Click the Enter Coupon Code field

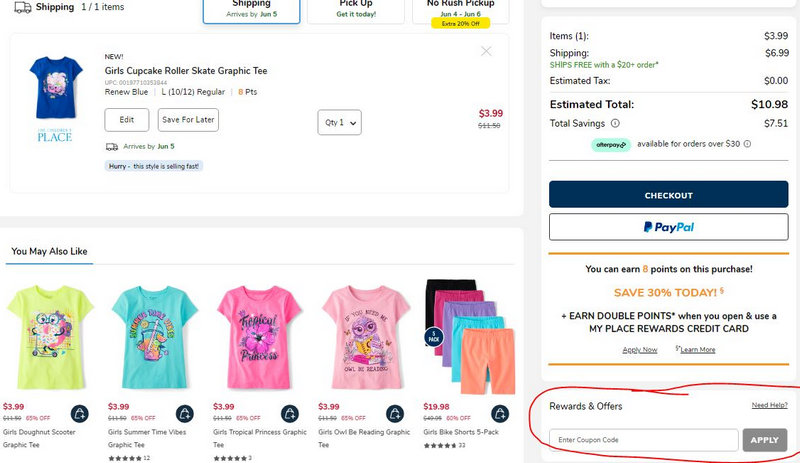tap(644, 440)
